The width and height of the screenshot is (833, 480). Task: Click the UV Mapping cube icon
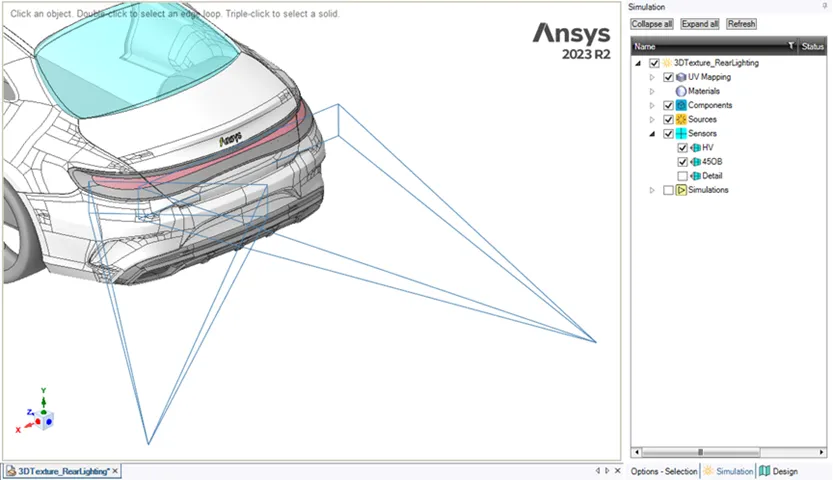681,77
